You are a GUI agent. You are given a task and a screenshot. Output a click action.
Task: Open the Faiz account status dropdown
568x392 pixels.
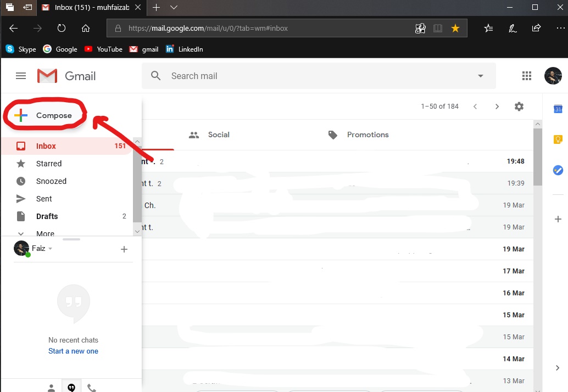[x=49, y=248]
